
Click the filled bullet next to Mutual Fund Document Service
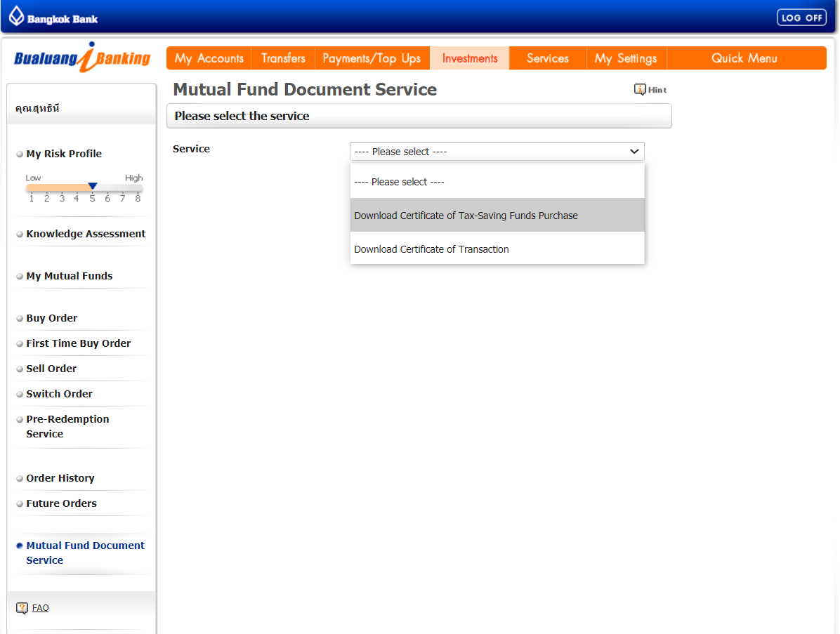click(x=20, y=545)
